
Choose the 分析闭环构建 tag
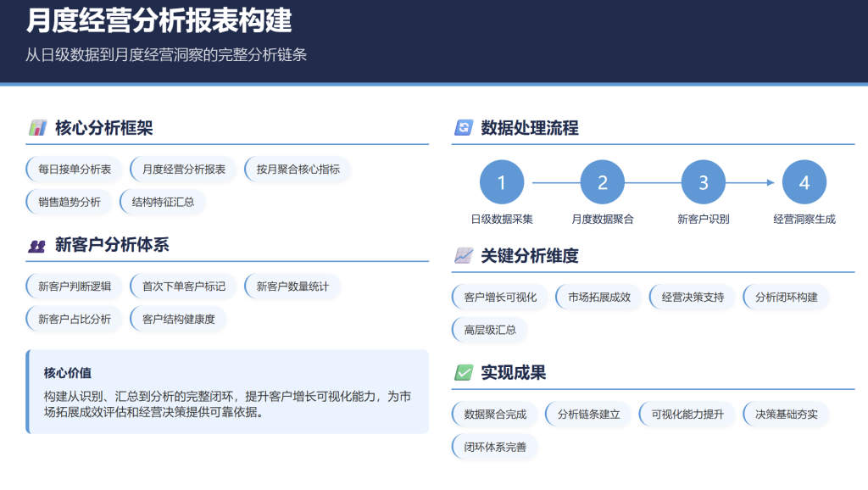(786, 298)
